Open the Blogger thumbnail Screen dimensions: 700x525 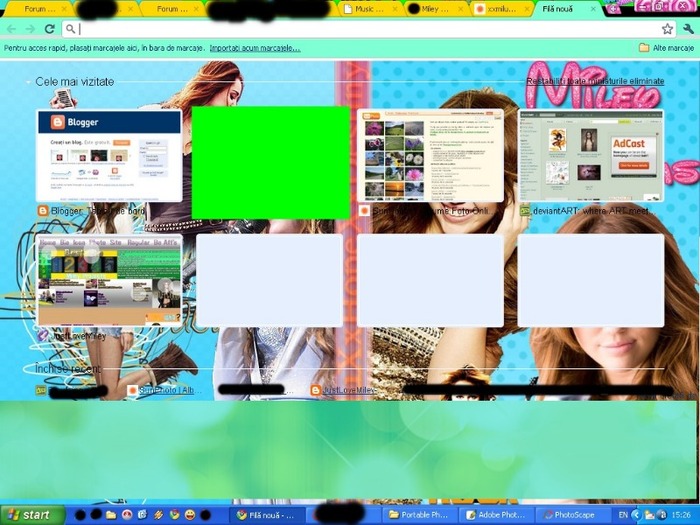109,156
